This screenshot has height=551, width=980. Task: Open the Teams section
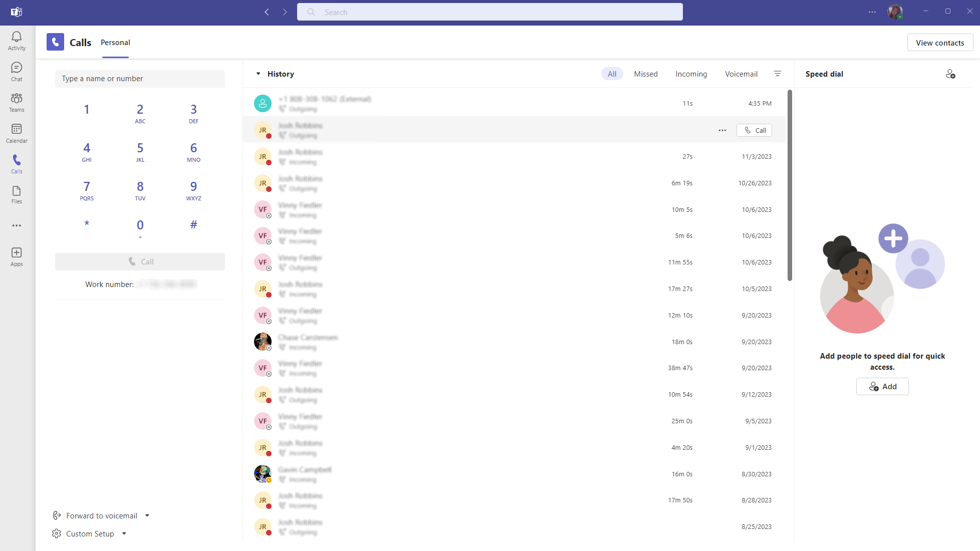[x=17, y=101]
